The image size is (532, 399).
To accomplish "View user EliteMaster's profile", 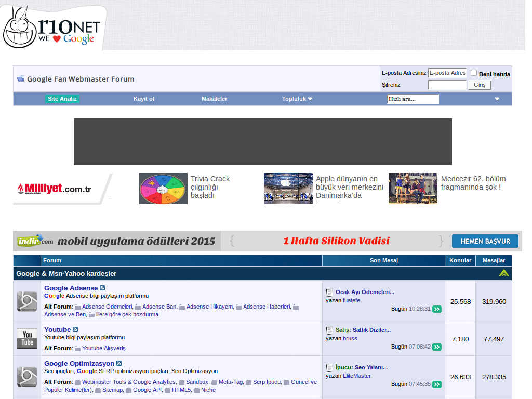I will click(357, 376).
